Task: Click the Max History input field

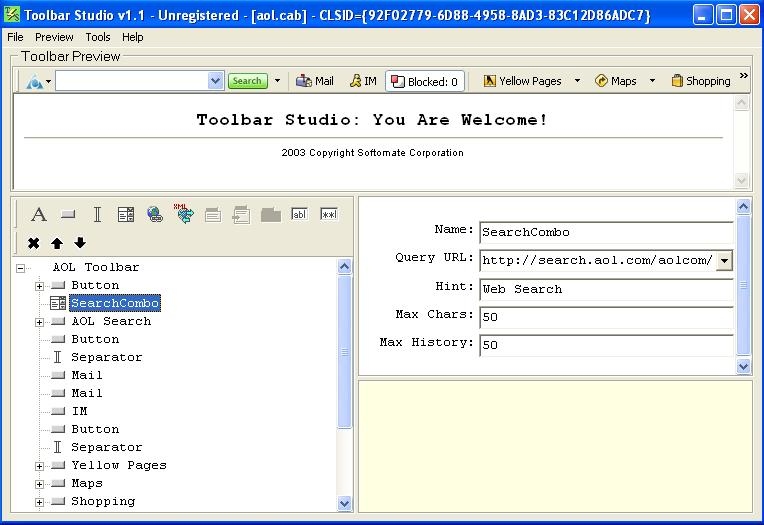Action: pos(606,345)
